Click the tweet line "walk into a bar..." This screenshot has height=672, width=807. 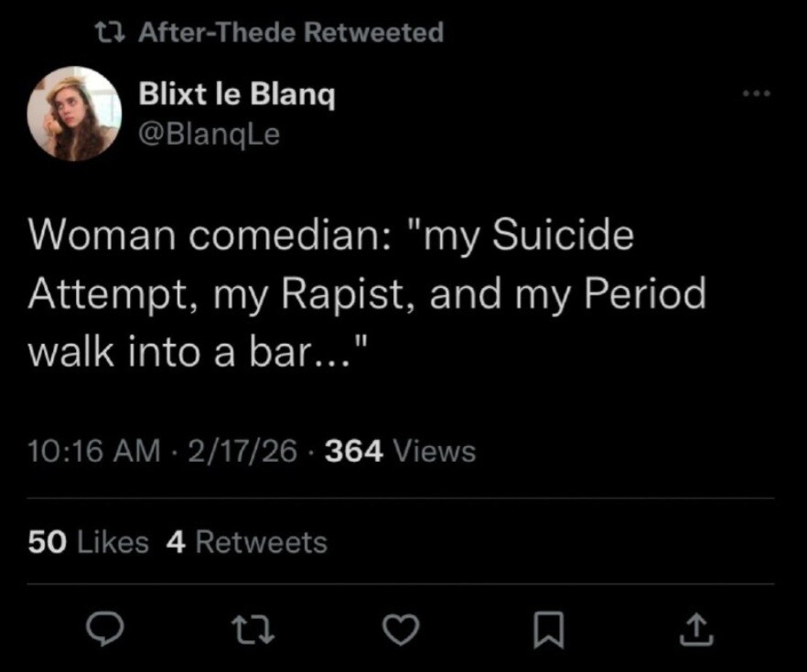pyautogui.click(x=199, y=352)
